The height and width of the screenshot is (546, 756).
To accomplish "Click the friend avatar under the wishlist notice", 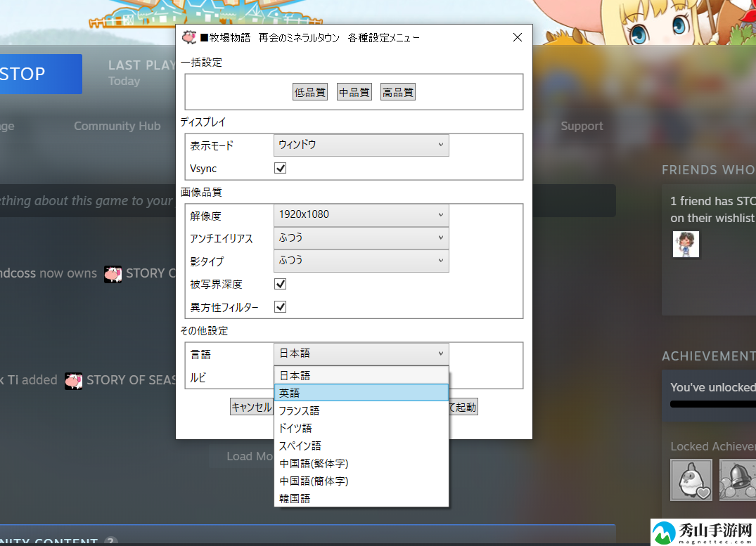I will point(686,245).
